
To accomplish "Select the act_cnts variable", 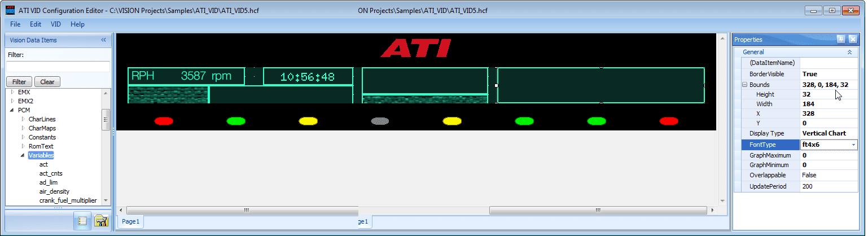I will tap(51, 173).
